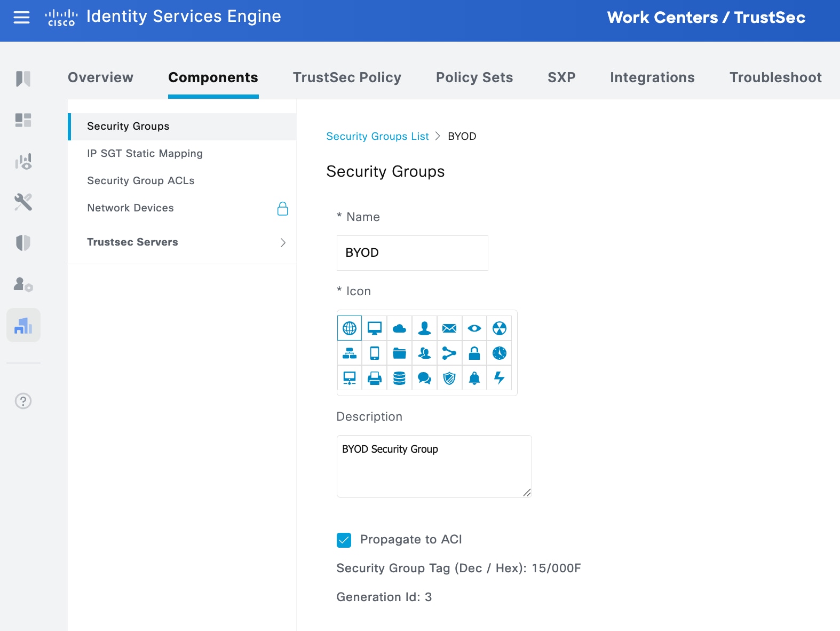Open the hamburger navigation menu
This screenshot has height=631, width=840.
(21, 17)
